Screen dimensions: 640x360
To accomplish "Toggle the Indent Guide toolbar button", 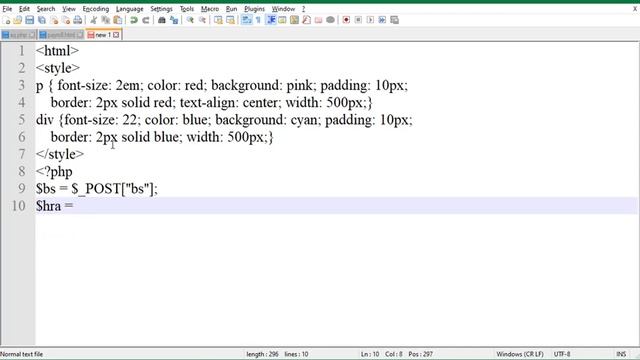I will tap(271, 20).
